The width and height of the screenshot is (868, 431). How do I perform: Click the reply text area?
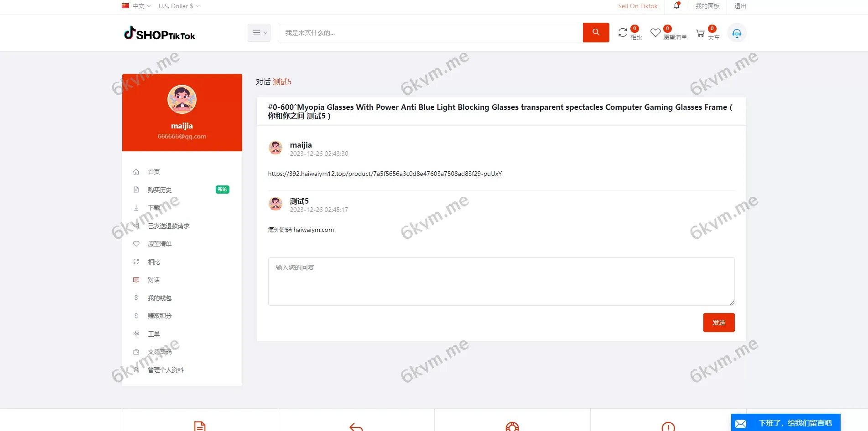pyautogui.click(x=501, y=281)
